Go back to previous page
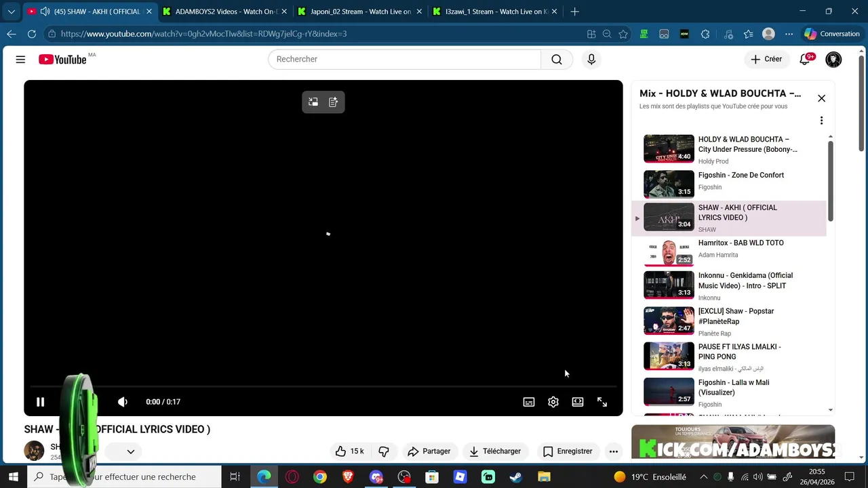The height and width of the screenshot is (488, 868). tap(12, 34)
